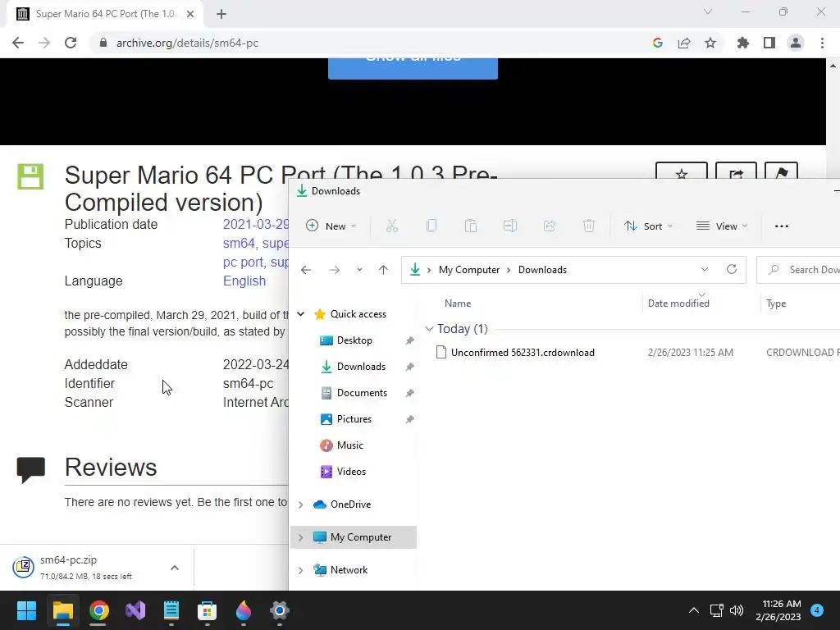Open Notepad from taskbar
The height and width of the screenshot is (630, 840).
point(171,610)
